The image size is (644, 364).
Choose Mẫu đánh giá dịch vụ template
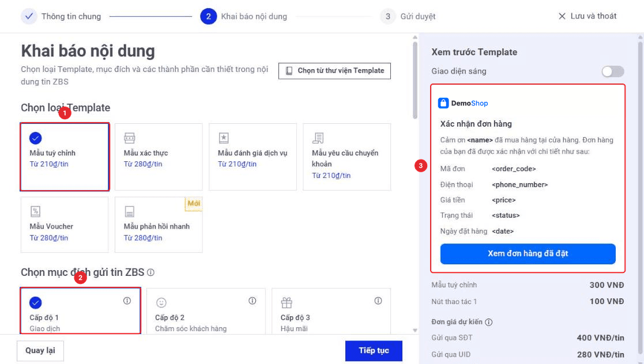pyautogui.click(x=253, y=157)
